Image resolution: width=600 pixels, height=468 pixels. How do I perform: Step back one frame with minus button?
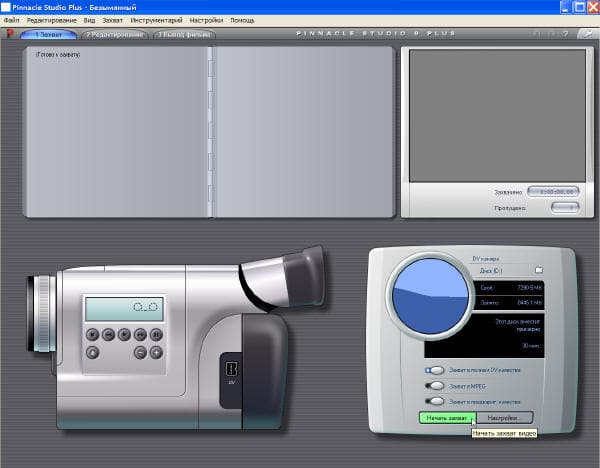140,352
